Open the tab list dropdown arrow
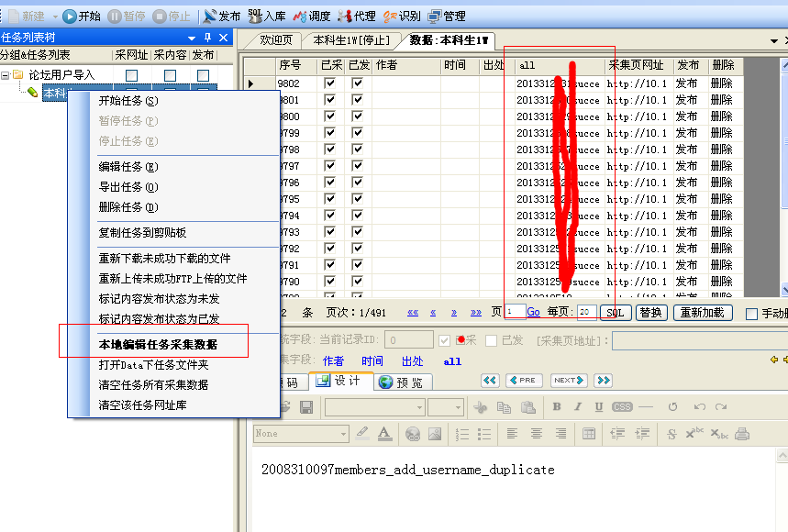788x532 pixels. (774, 40)
